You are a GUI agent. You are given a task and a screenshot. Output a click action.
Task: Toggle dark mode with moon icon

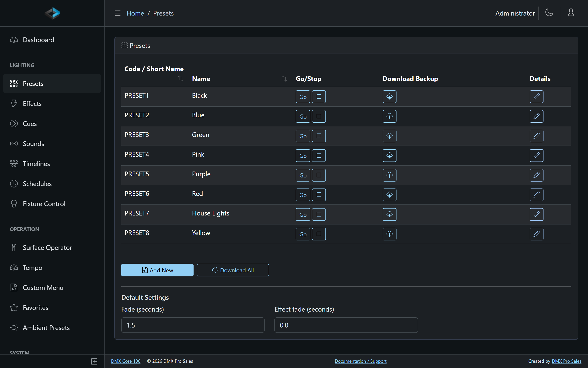coord(549,13)
